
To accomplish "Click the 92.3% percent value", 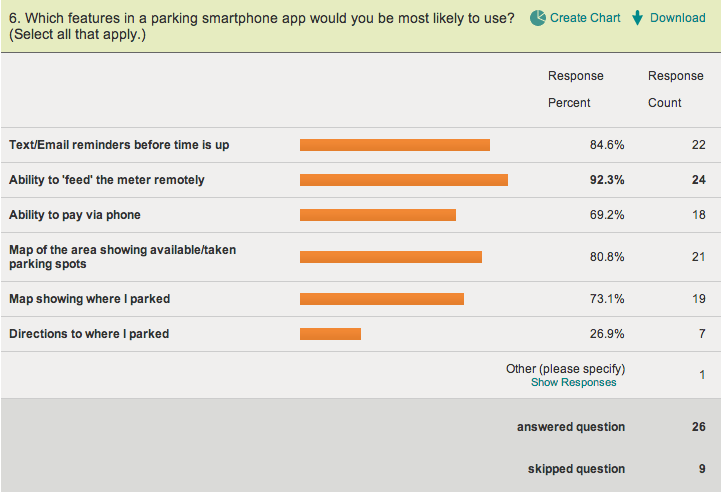I will click(607, 180).
